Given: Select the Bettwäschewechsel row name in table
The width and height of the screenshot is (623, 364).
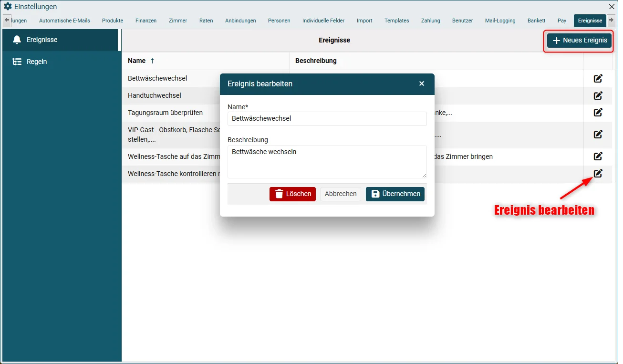Looking at the screenshot, I should (157, 78).
